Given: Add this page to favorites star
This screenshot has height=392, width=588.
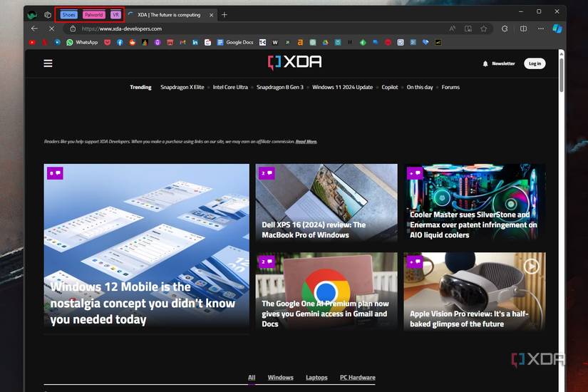Looking at the screenshot, I should [484, 29].
